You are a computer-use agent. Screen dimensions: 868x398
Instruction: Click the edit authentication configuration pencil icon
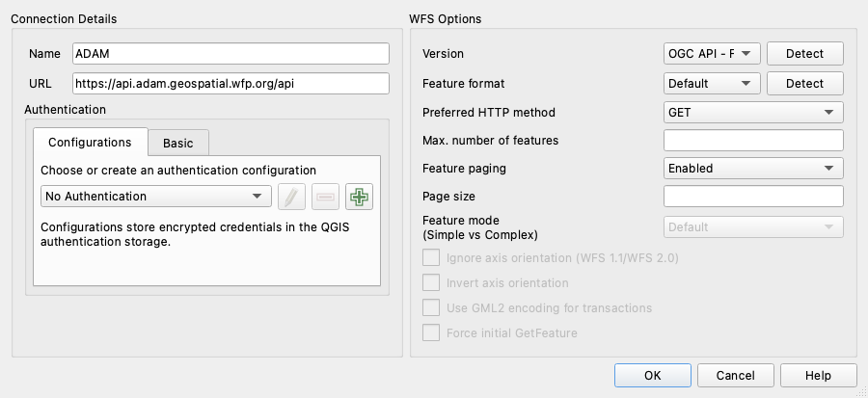click(291, 197)
